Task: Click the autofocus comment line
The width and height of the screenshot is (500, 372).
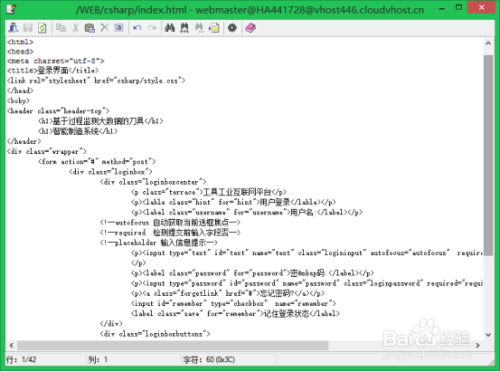Action: pos(170,222)
